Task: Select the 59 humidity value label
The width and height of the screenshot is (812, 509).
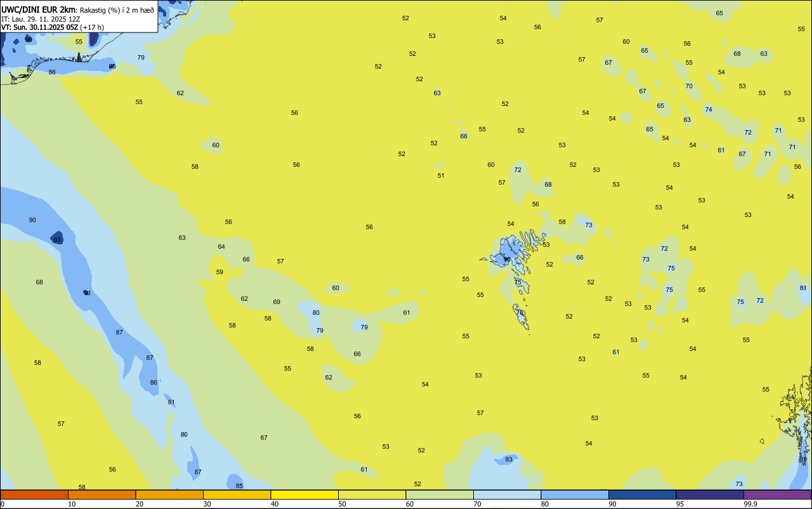Action: pos(219,272)
